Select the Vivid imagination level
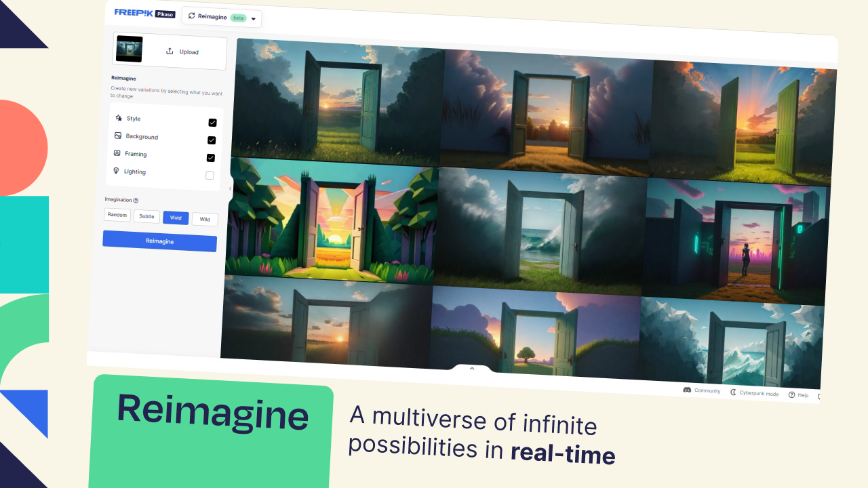868x488 pixels. pos(176,218)
